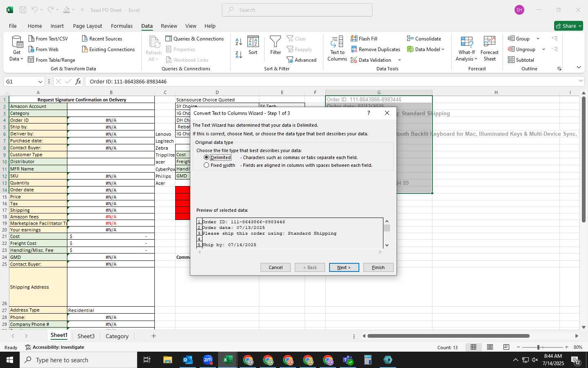Select cell A4 Order ID
The width and height of the screenshot is (588, 368).
click(x=38, y=120)
